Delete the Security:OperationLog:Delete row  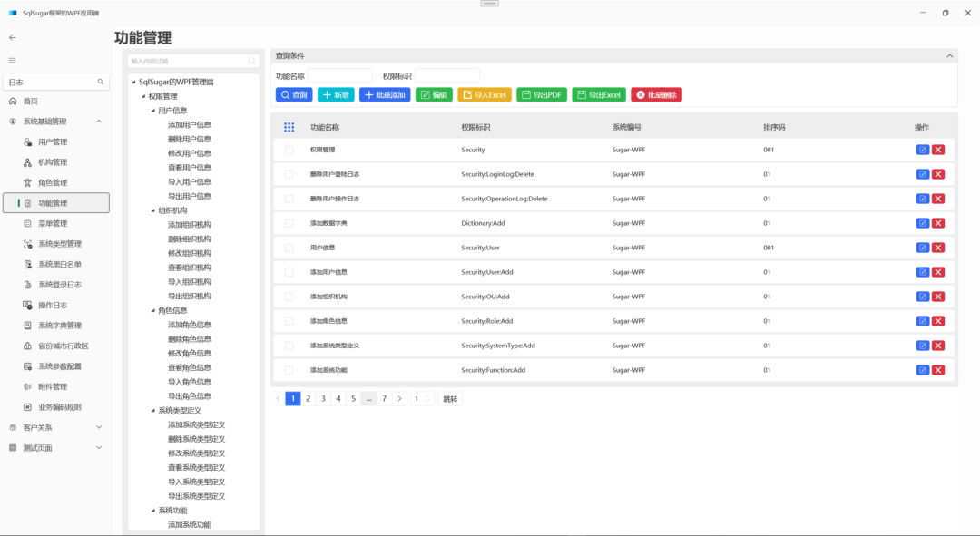point(938,199)
